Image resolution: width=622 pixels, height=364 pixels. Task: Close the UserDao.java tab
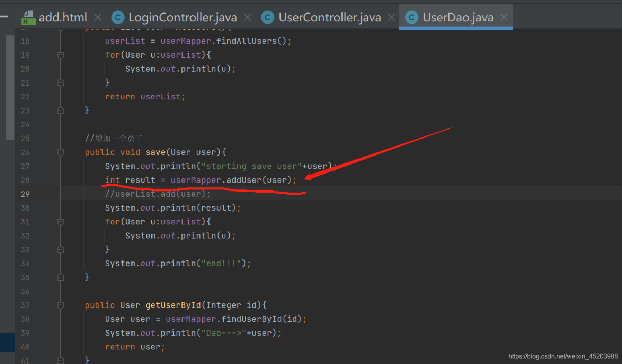[504, 17]
